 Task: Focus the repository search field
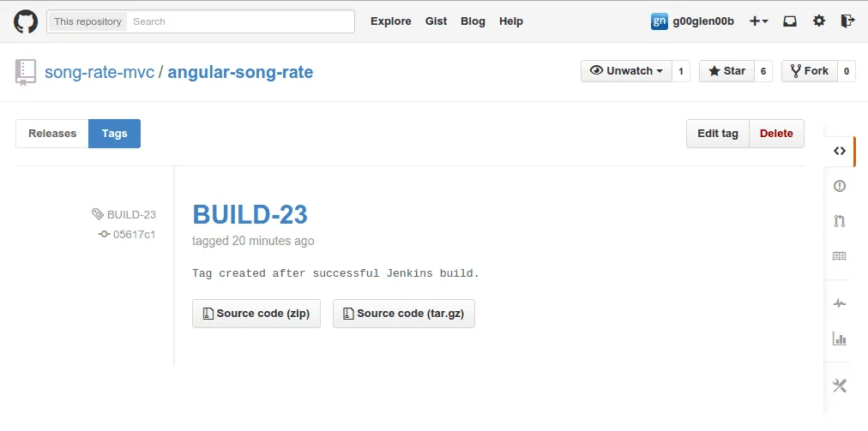point(240,21)
